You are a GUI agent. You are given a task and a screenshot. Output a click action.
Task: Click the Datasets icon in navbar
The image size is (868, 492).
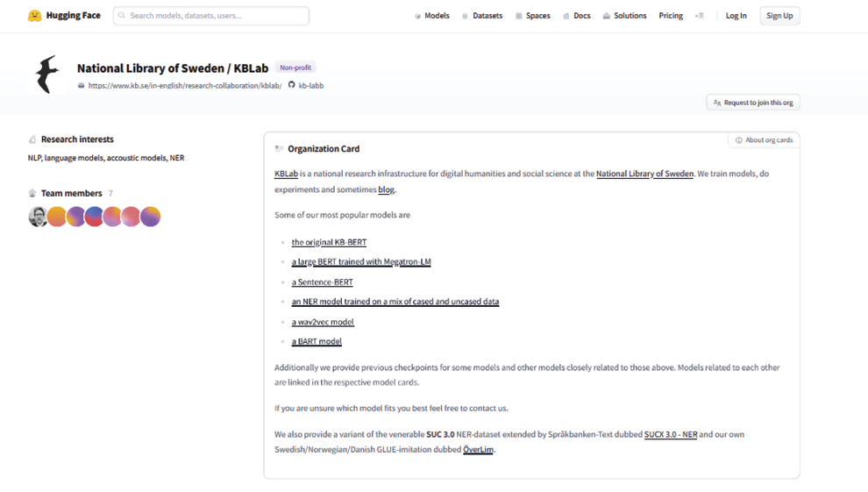coord(465,16)
